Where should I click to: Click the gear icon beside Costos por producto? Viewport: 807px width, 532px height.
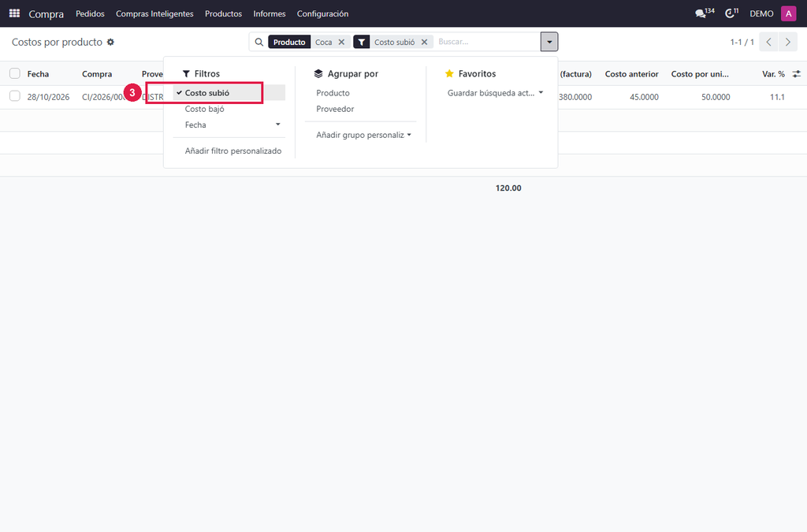[x=110, y=43]
